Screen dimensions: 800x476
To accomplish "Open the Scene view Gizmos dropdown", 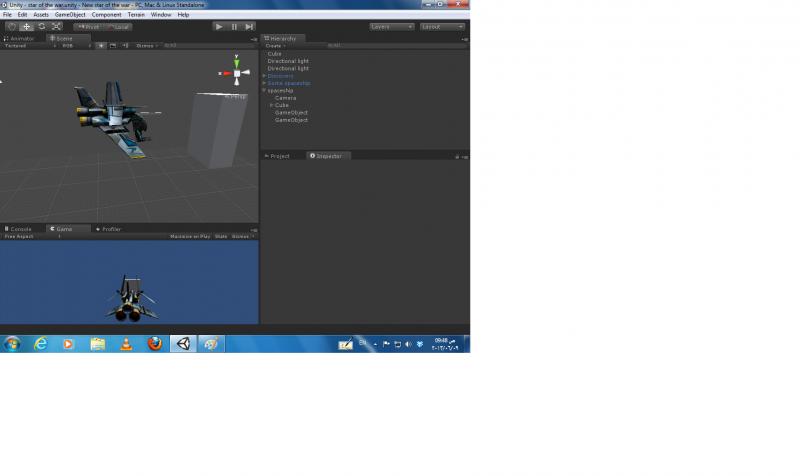I will coord(146,46).
